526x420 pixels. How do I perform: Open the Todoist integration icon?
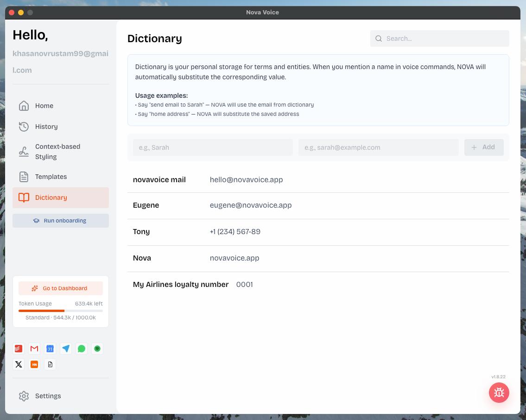tap(19, 349)
